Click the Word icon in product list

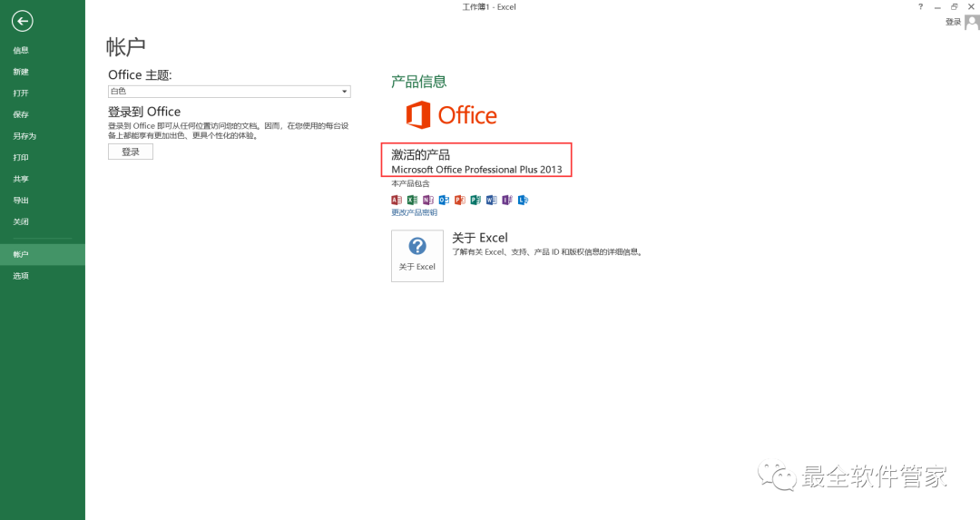point(491,200)
